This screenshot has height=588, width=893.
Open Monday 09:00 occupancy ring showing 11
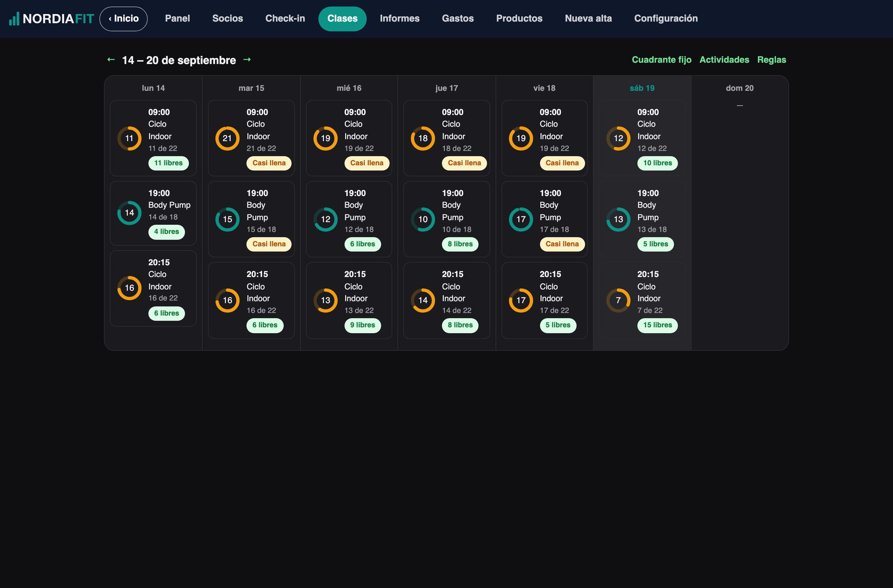129,139
